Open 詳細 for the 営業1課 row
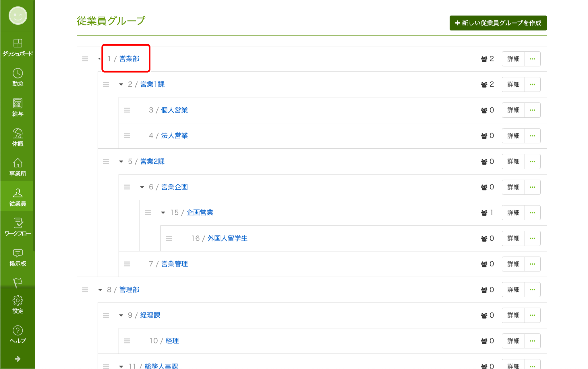The height and width of the screenshot is (369, 588). (513, 84)
